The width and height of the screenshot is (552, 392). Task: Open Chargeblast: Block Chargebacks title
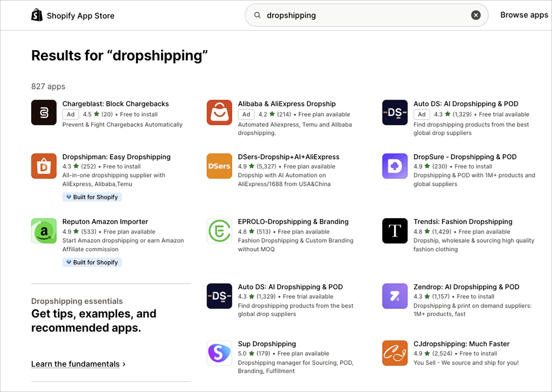115,104
